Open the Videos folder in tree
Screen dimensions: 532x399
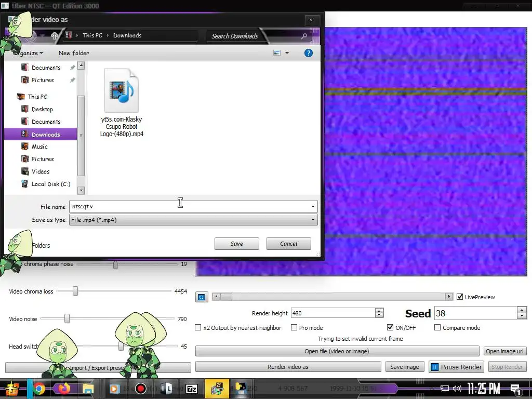(x=41, y=171)
